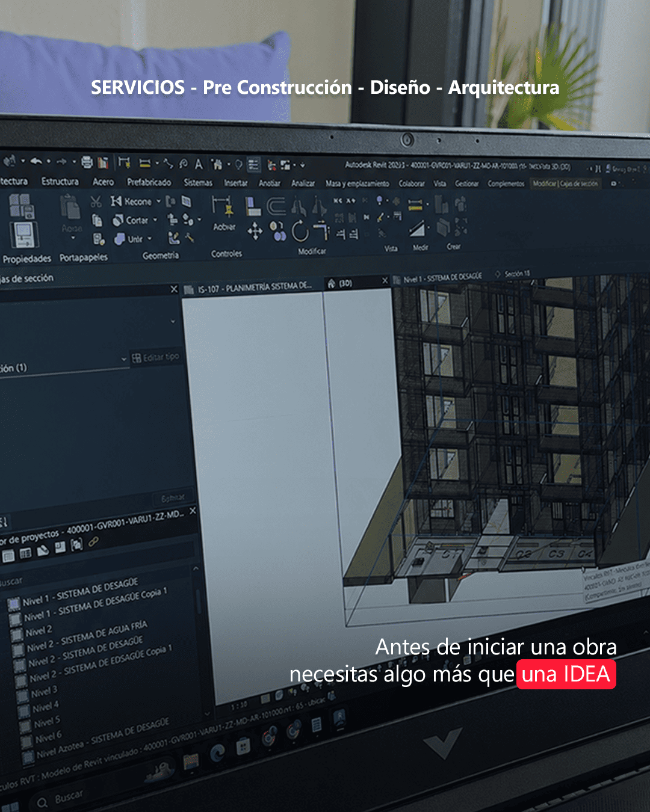
Task: Click the Edit tipo icon in properties
Action: pos(137,358)
